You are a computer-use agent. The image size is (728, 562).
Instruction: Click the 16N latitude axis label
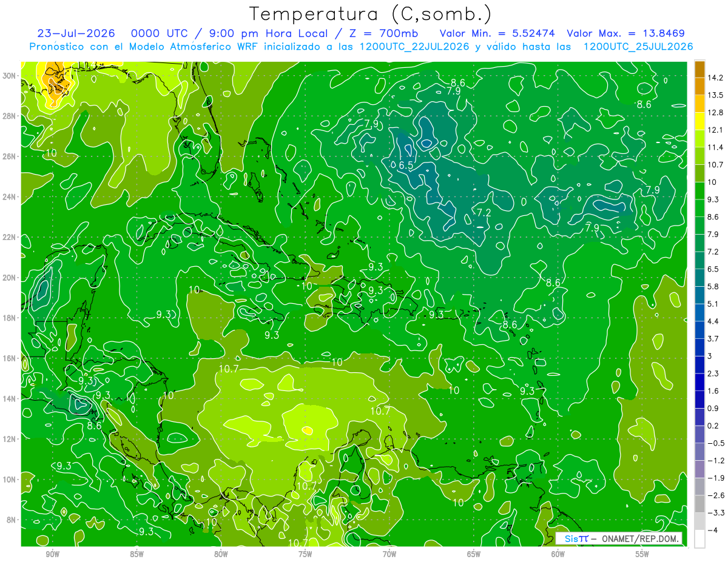click(x=10, y=358)
